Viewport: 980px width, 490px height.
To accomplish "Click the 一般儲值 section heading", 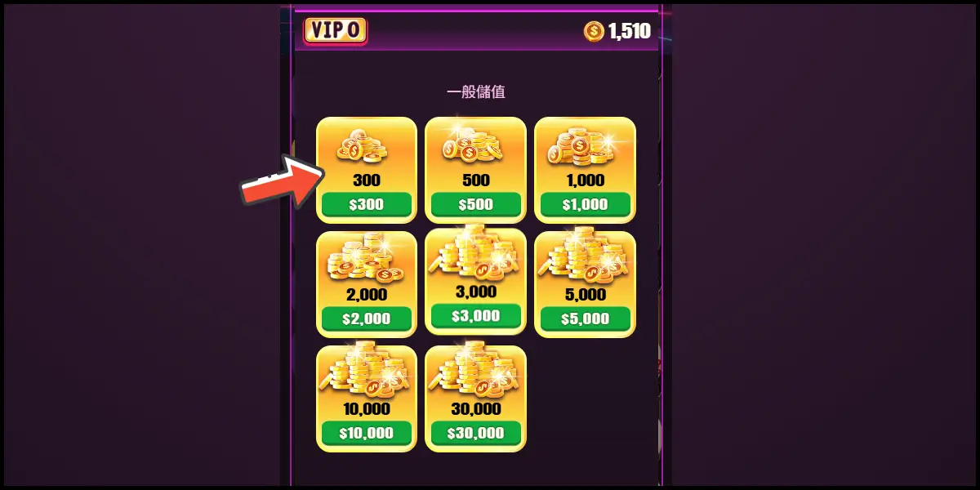I will [x=476, y=91].
